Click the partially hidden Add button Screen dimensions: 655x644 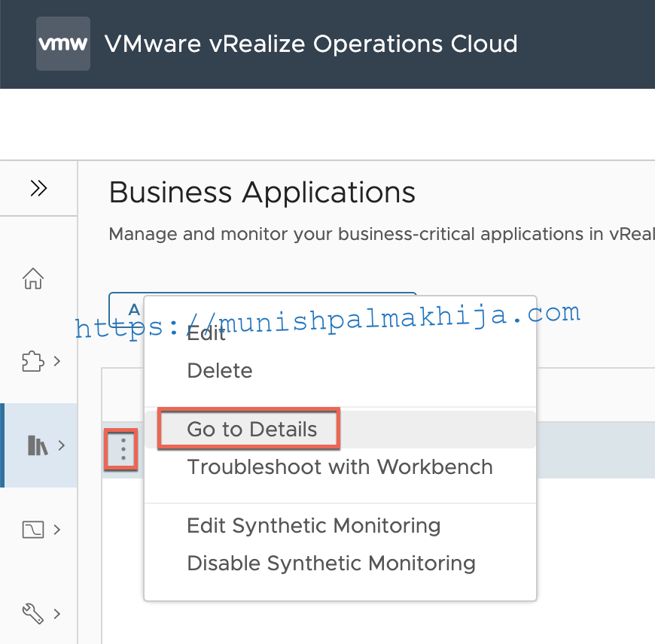tap(126, 310)
